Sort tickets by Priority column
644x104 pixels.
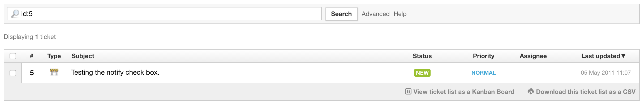pos(483,56)
